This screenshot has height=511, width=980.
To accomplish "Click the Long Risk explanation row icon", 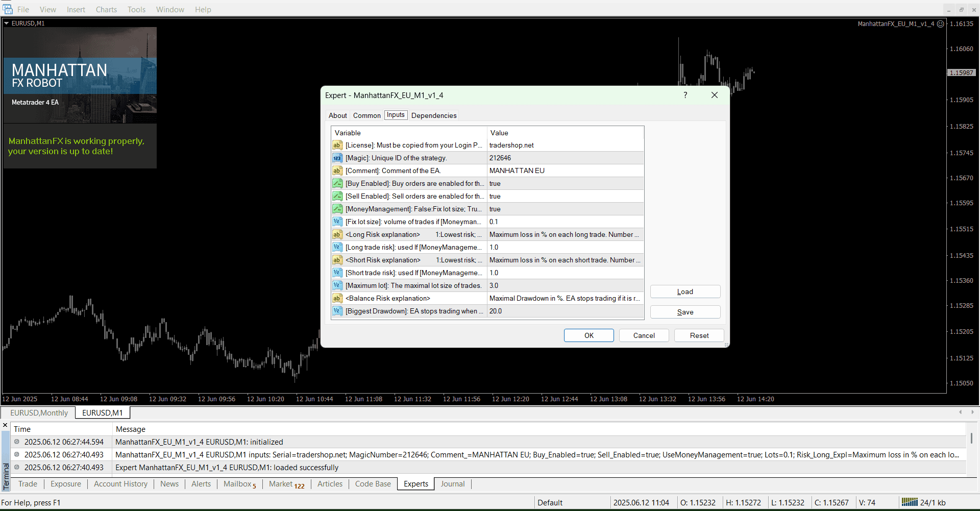I will tap(337, 234).
